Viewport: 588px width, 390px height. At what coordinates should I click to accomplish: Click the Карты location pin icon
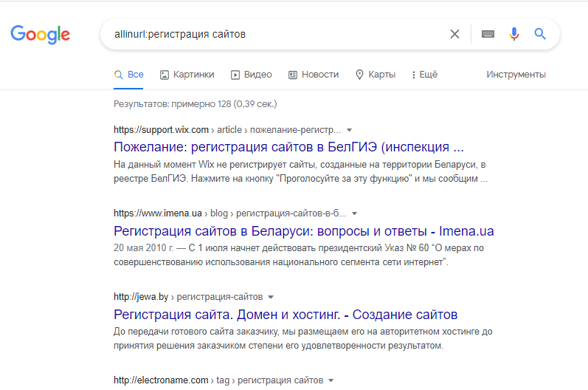(x=359, y=75)
